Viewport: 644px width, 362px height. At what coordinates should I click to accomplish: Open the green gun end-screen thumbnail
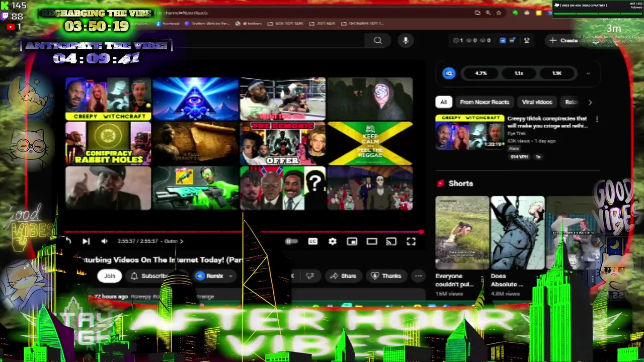tap(196, 188)
